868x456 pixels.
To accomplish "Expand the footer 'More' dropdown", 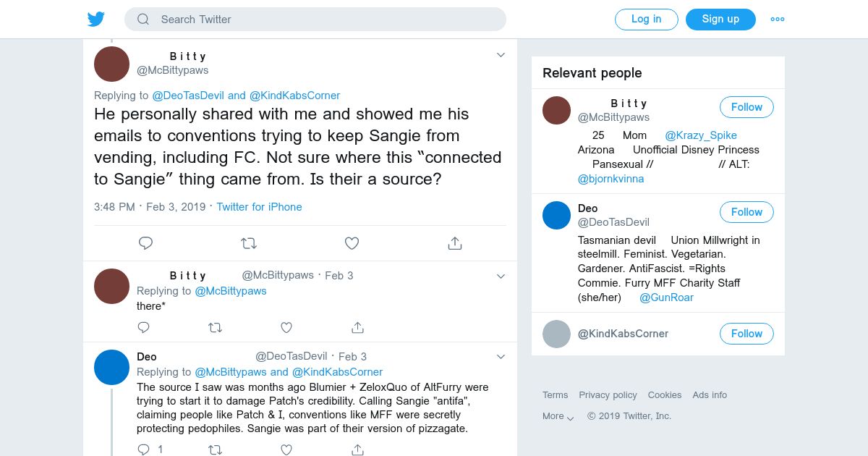I will point(558,416).
